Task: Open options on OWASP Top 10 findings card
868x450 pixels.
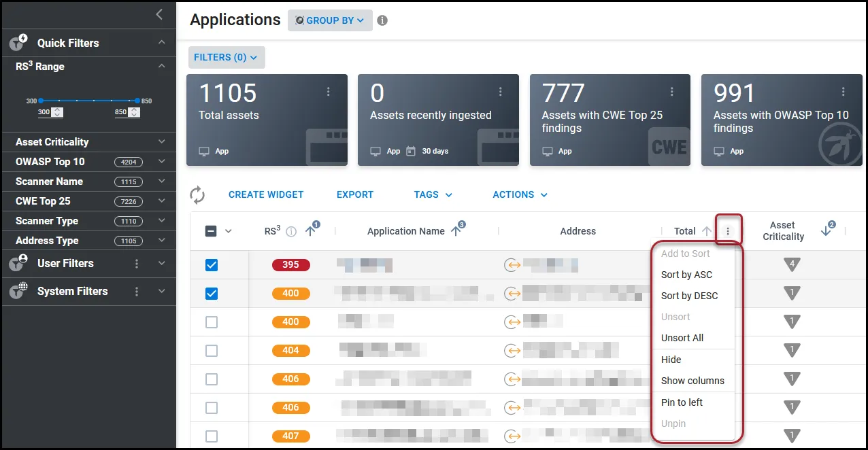Action: pyautogui.click(x=844, y=92)
